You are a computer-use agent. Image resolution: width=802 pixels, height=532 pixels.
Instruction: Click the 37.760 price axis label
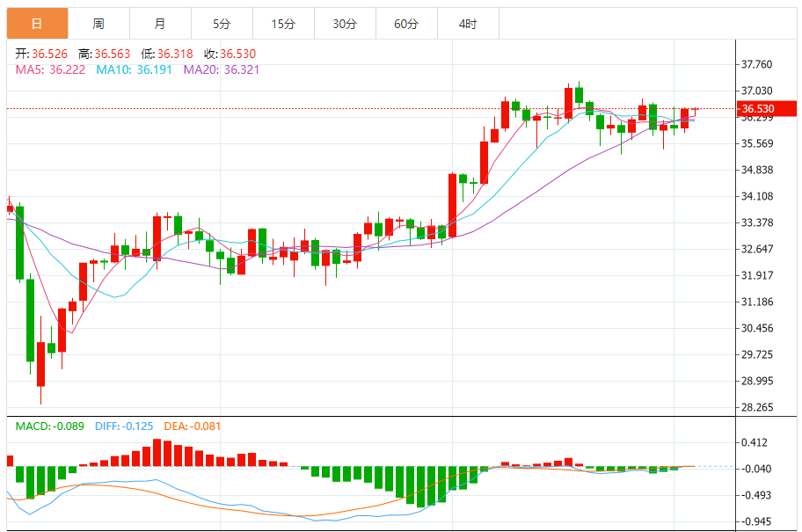tap(757, 64)
